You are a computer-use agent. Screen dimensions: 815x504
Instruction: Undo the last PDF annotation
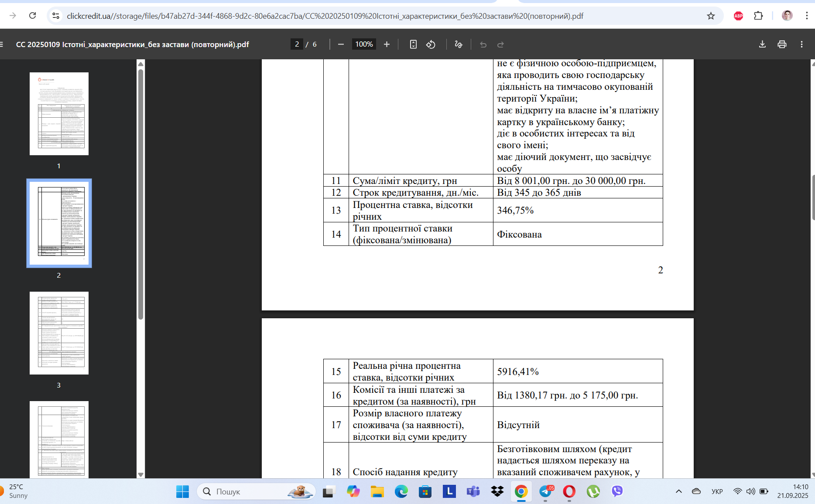[x=483, y=44]
